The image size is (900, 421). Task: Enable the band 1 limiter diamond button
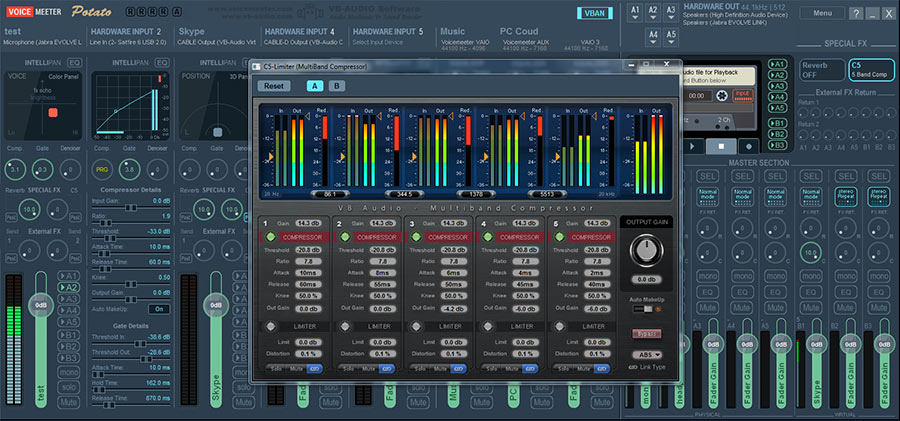pos(270,326)
